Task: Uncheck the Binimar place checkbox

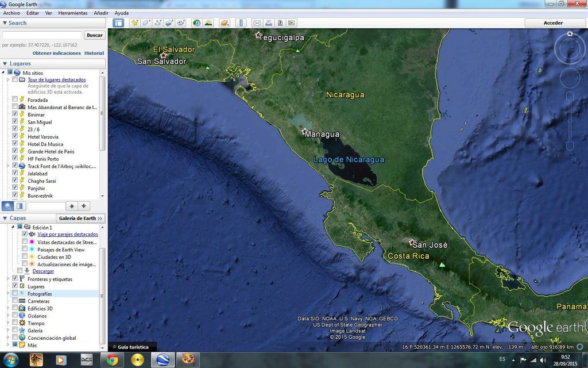Action: click(x=15, y=115)
